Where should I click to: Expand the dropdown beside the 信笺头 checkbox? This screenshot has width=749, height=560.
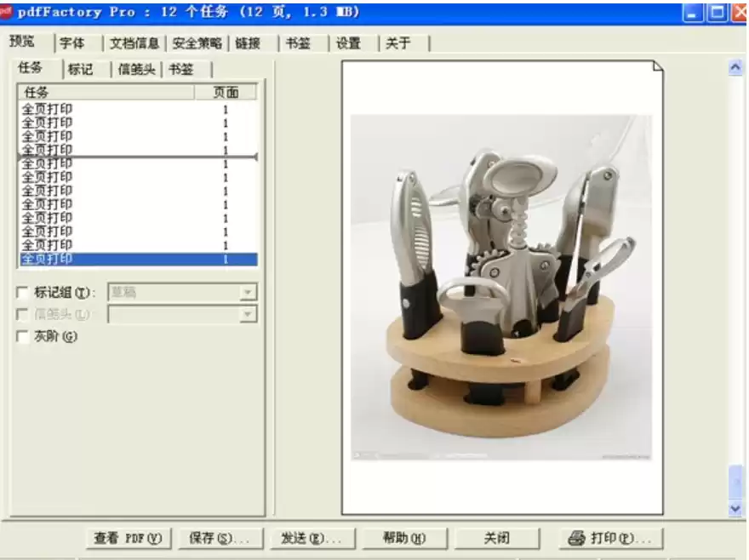[x=248, y=315]
